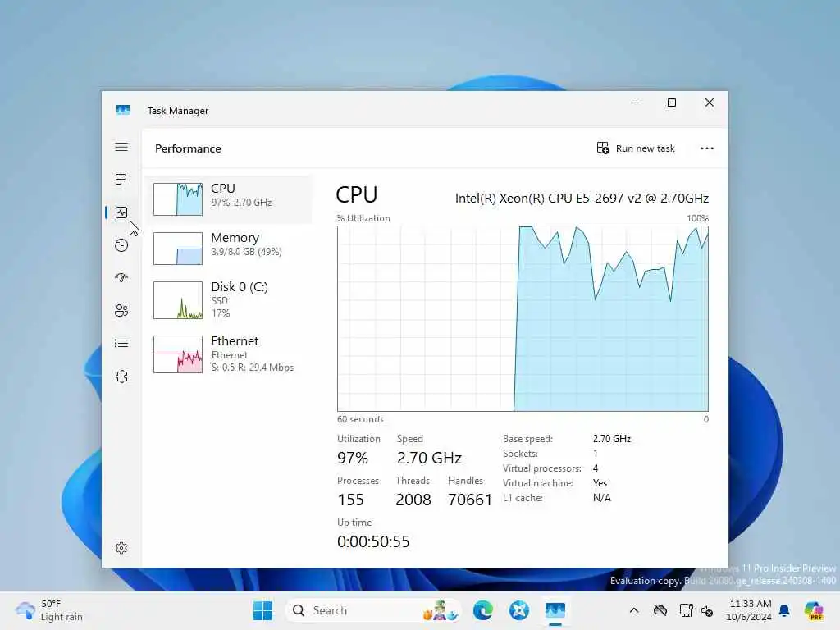
Task: Close the Task Manager window
Action: tap(710, 103)
